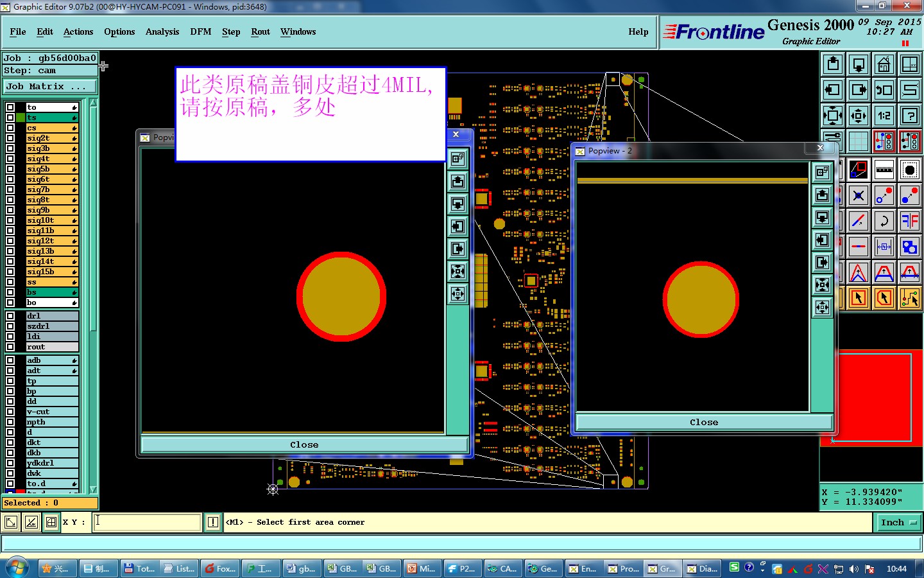
Task: Toggle the drl layer checkbox
Action: coord(10,316)
